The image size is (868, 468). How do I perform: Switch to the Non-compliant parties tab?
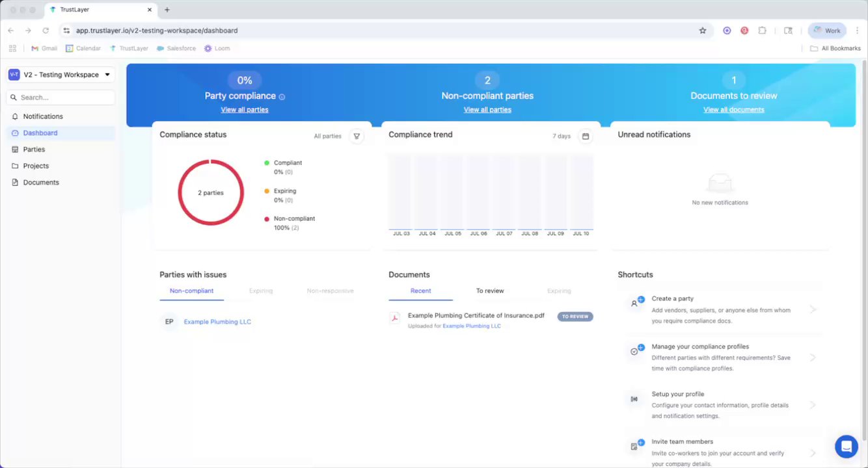[x=191, y=291]
